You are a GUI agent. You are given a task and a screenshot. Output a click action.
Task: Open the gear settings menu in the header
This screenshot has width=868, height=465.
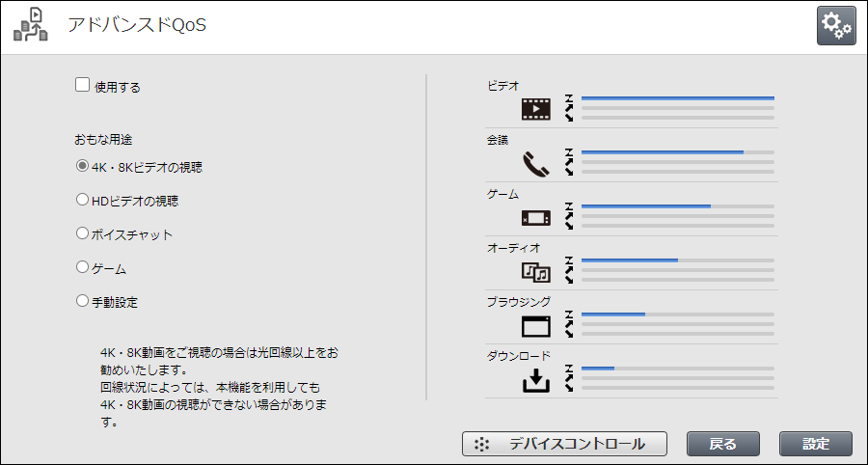836,25
